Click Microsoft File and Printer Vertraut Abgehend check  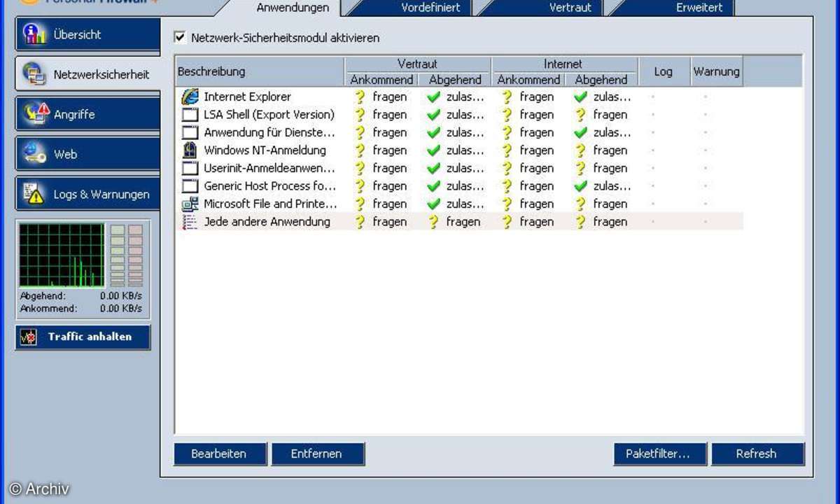click(x=433, y=204)
